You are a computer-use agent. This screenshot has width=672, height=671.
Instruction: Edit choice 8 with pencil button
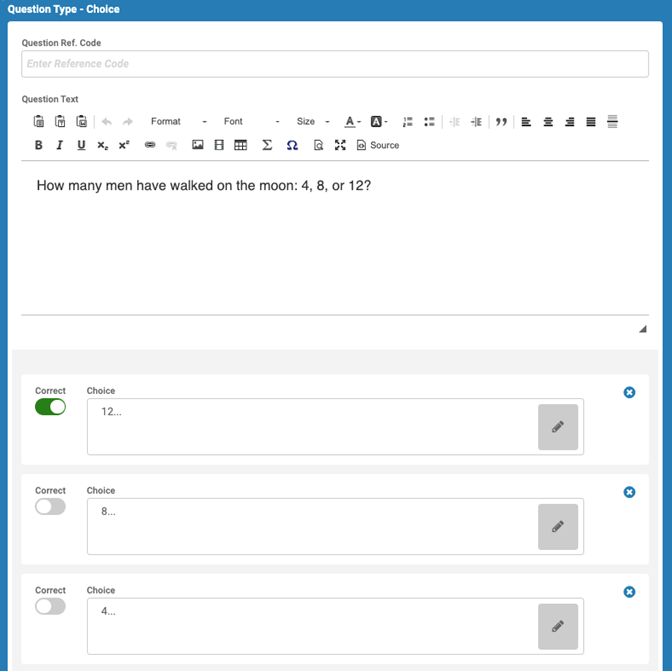tap(558, 527)
